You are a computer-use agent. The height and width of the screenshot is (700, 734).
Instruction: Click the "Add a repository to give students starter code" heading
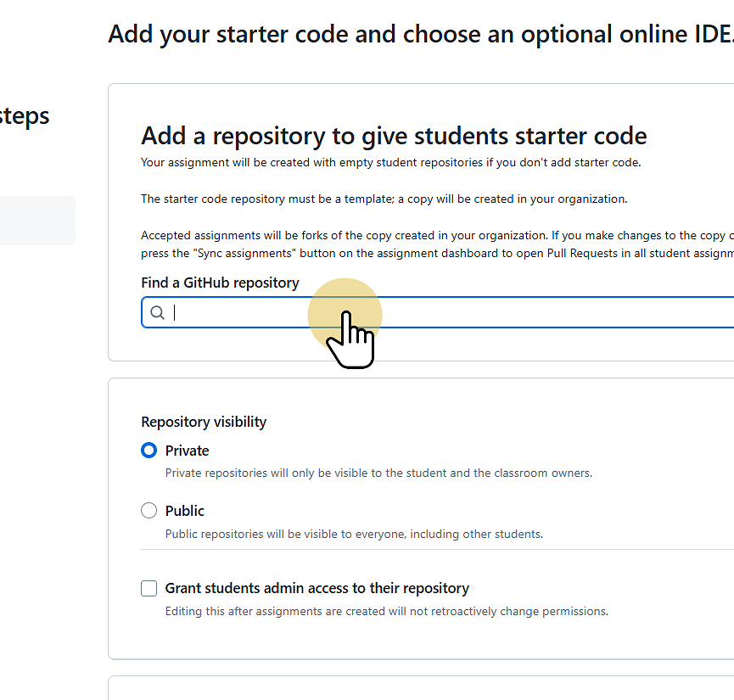pos(393,135)
